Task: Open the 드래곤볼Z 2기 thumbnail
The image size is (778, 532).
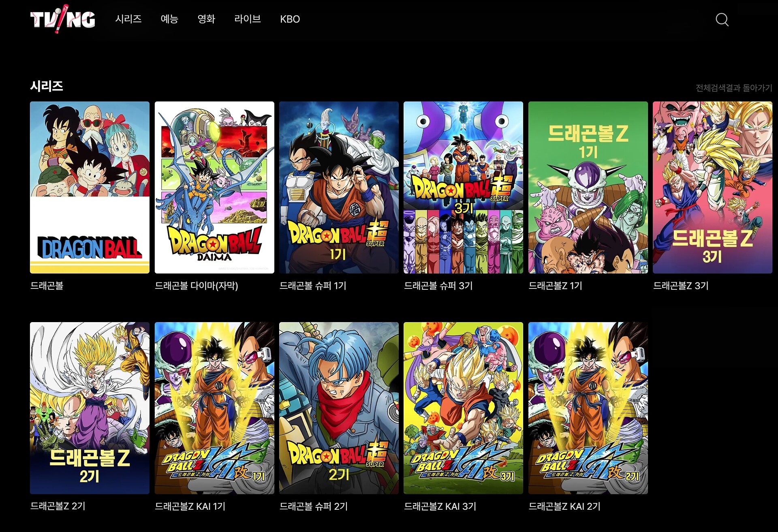Action: [x=90, y=408]
